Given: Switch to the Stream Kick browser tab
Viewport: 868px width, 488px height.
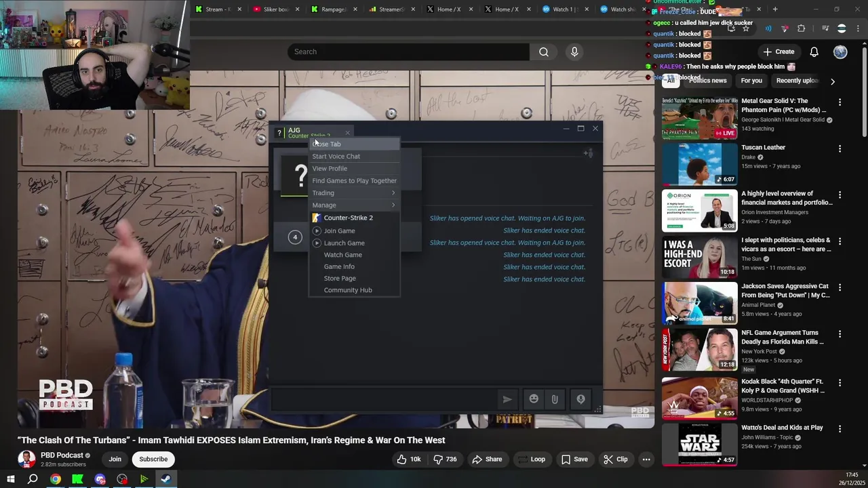Looking at the screenshot, I should pyautogui.click(x=217, y=9).
